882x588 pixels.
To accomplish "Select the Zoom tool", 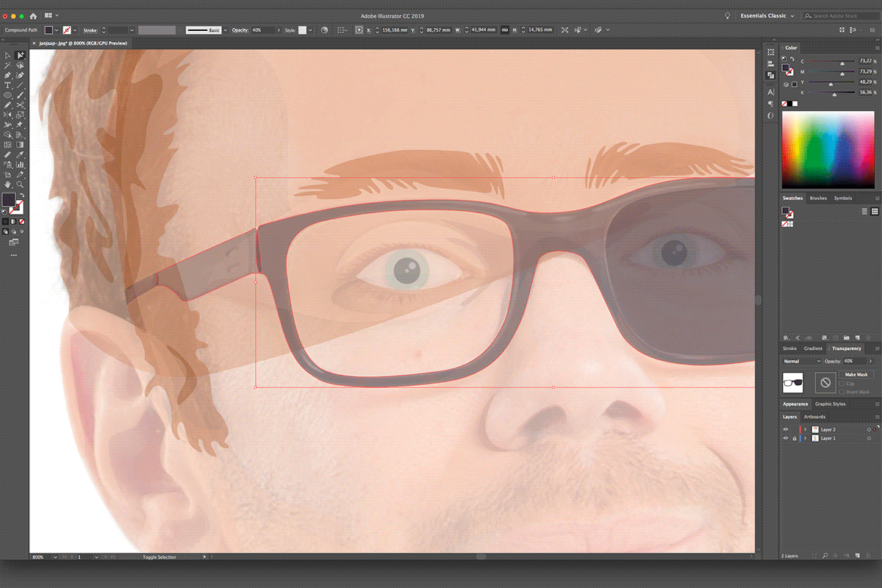I will click(20, 184).
